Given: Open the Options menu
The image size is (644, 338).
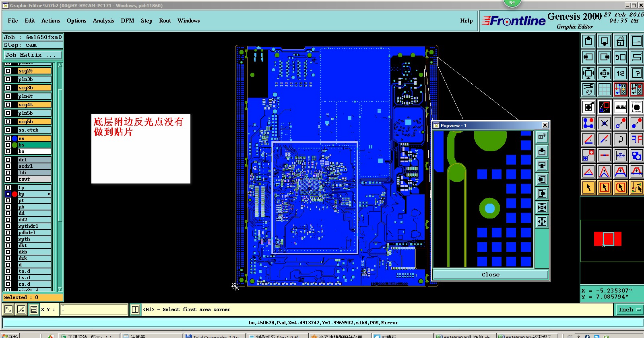Looking at the screenshot, I should [76, 21].
